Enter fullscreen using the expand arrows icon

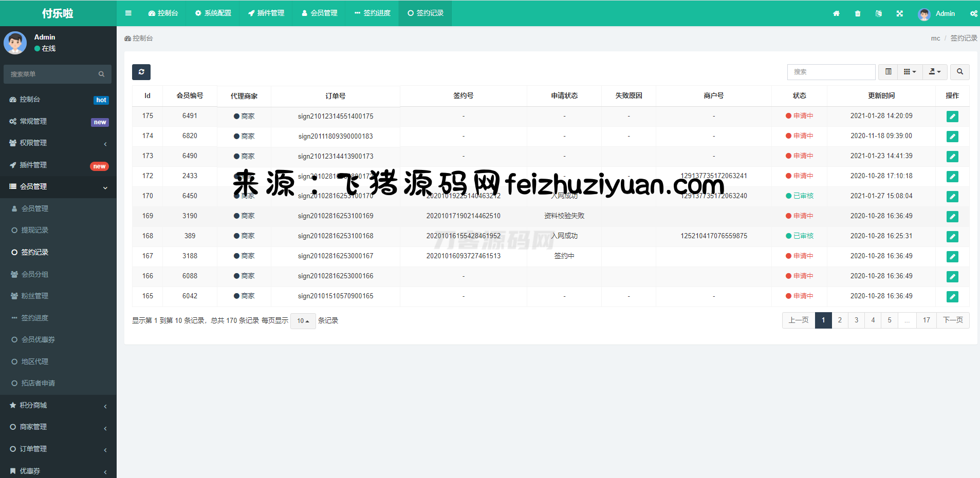(x=900, y=14)
